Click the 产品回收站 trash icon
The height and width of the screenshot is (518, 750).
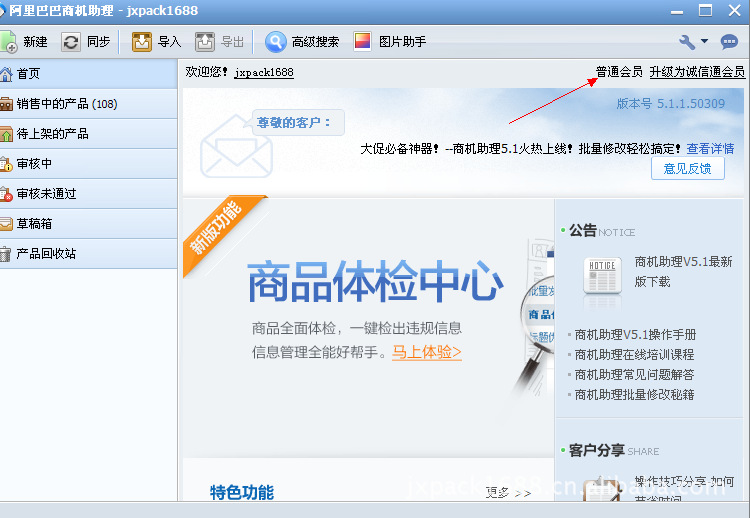5,253
